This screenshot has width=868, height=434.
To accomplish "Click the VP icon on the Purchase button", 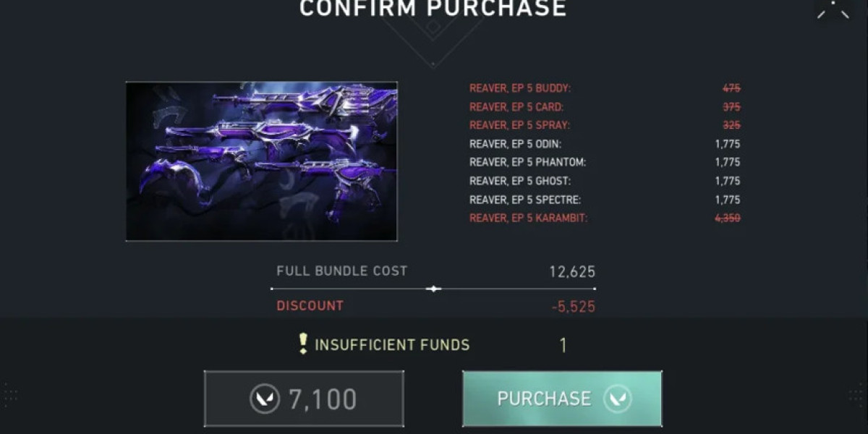I will click(x=617, y=399).
